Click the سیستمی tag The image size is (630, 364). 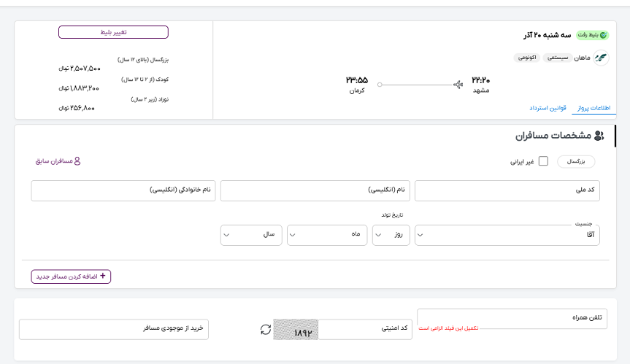pyautogui.click(x=558, y=58)
